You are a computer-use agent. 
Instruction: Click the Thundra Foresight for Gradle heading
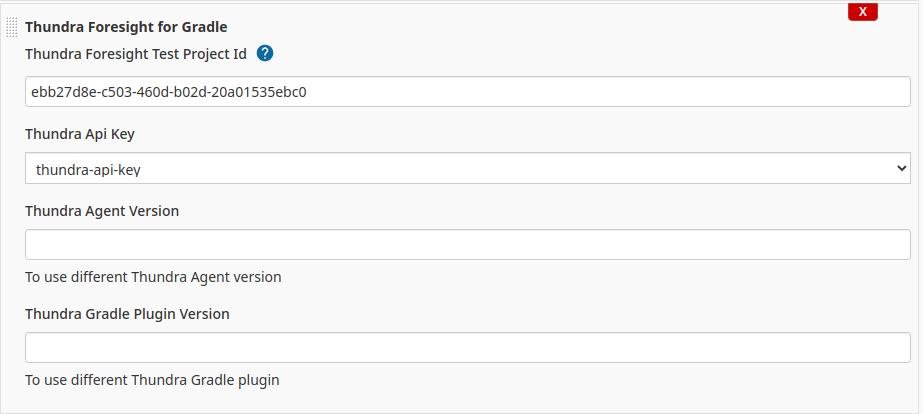tap(126, 27)
